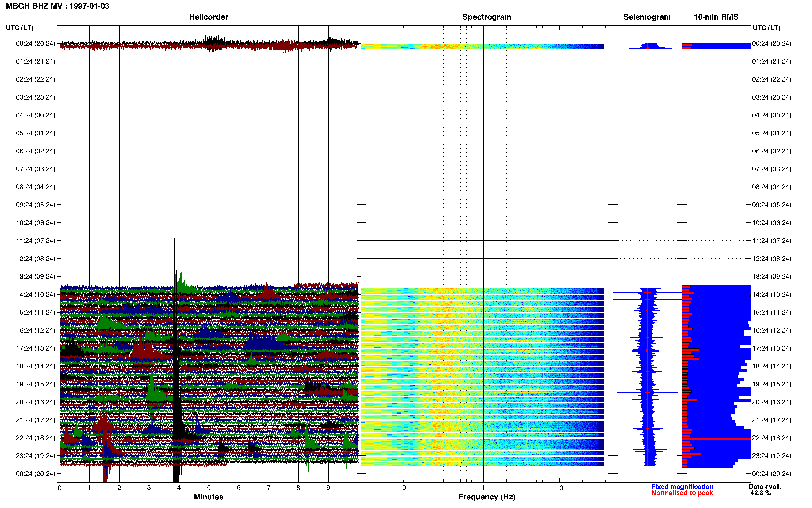Click left time label '17:24 (13:24)'
Image resolution: width=812 pixels, height=508 pixels.
pos(36,348)
